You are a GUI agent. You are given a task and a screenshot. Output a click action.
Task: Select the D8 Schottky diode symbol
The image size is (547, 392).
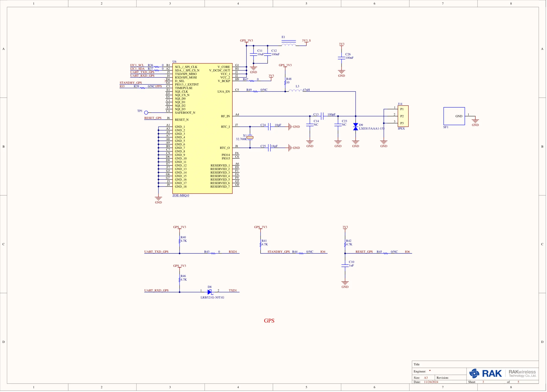[x=210, y=292]
